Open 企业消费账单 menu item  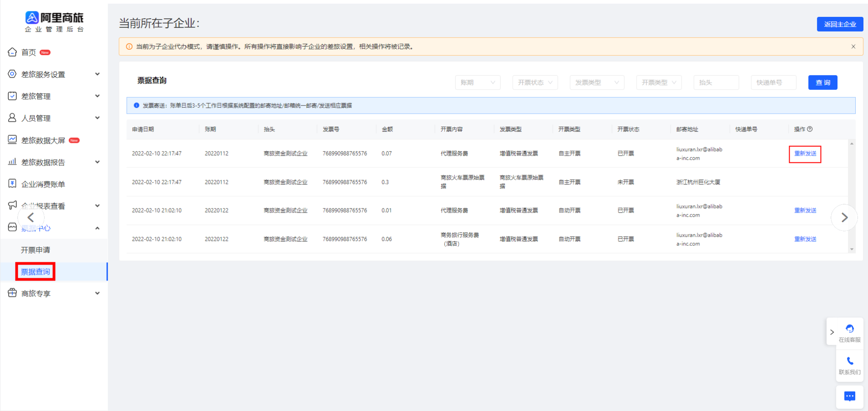pos(43,184)
